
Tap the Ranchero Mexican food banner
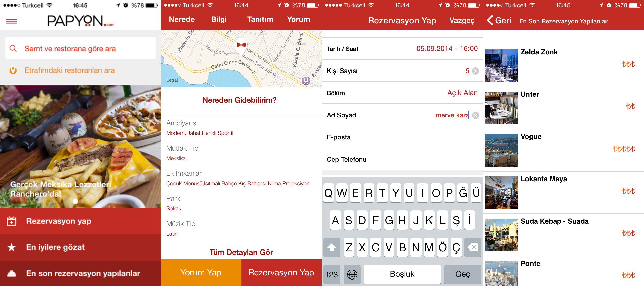point(80,147)
